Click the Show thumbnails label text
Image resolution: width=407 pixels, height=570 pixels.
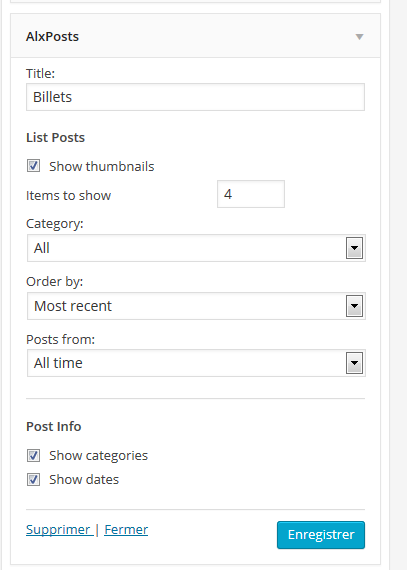coord(102,166)
